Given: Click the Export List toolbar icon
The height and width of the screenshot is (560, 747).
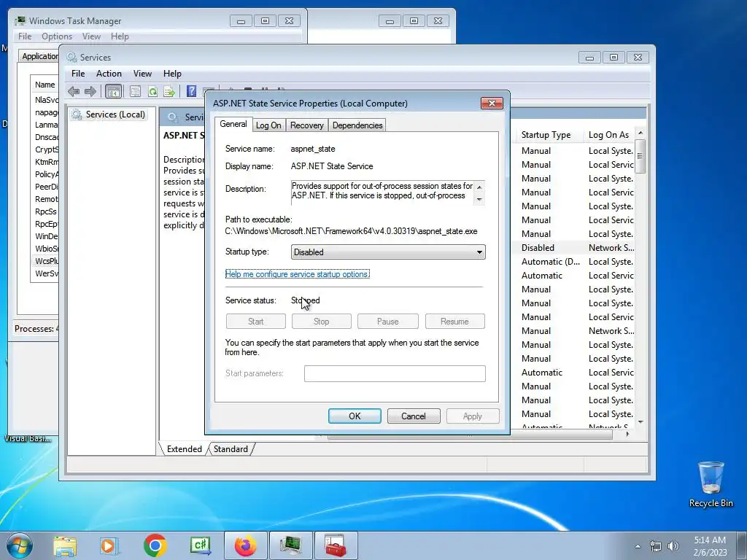Looking at the screenshot, I should pos(169,91).
